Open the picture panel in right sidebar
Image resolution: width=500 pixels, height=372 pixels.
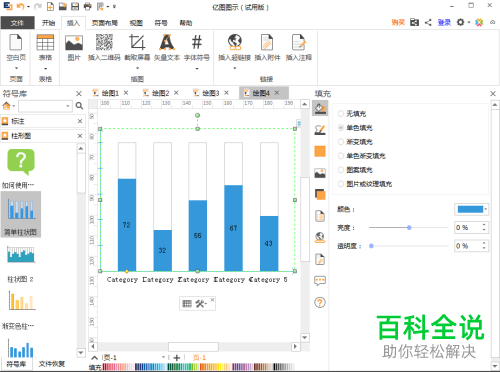pyautogui.click(x=320, y=173)
